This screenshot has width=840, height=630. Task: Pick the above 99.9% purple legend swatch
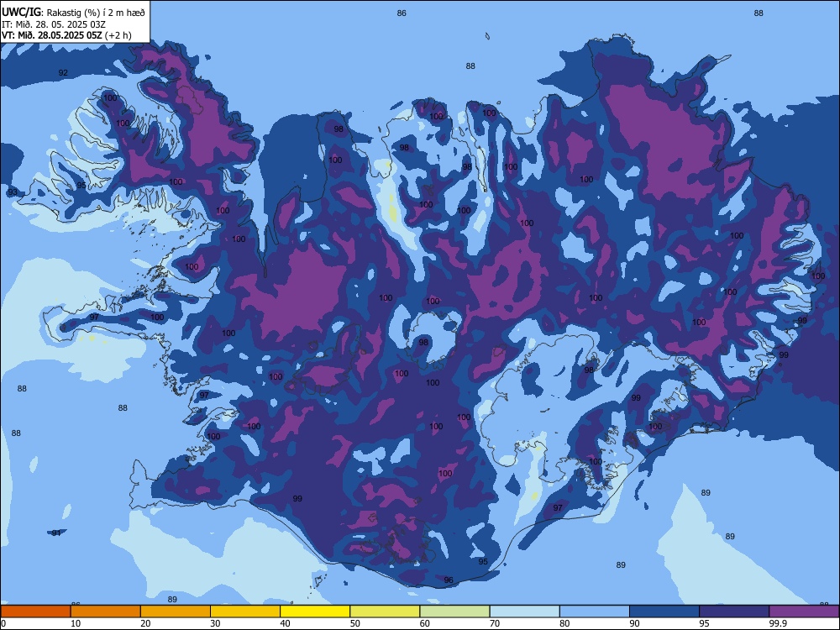click(x=805, y=612)
